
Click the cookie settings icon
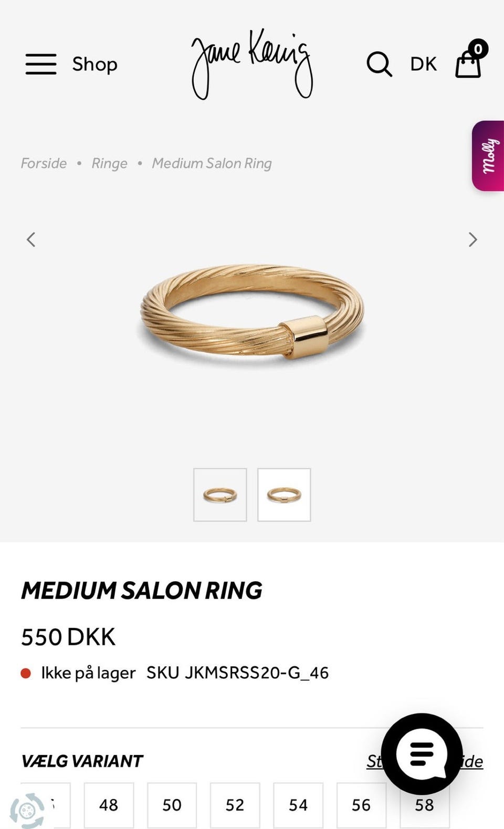point(27,810)
